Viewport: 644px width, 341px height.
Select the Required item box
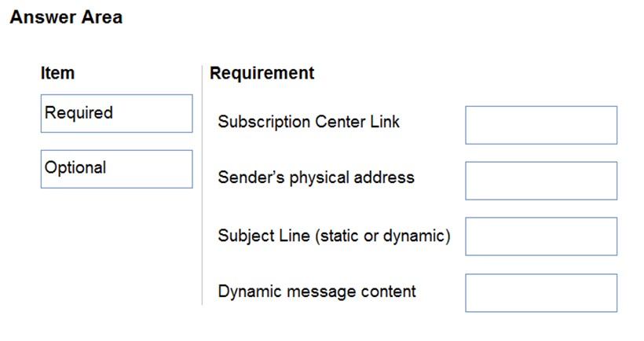(x=117, y=113)
